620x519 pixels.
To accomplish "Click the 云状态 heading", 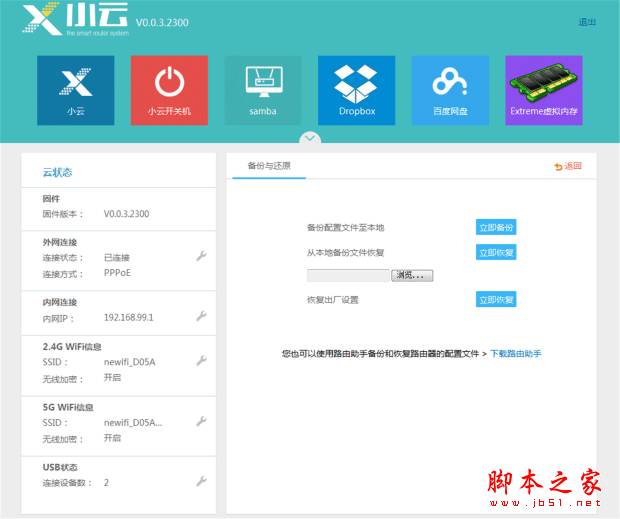I will pyautogui.click(x=57, y=172).
